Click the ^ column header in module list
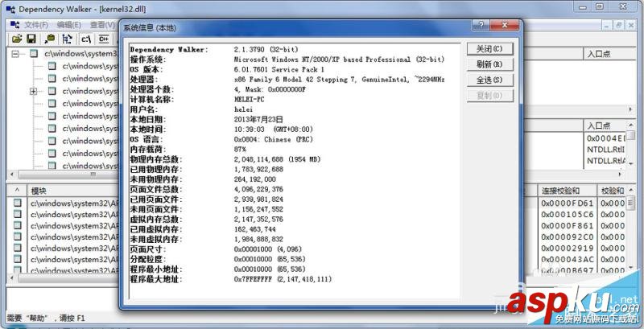Screen dimensions: 644x329 [x=17, y=191]
